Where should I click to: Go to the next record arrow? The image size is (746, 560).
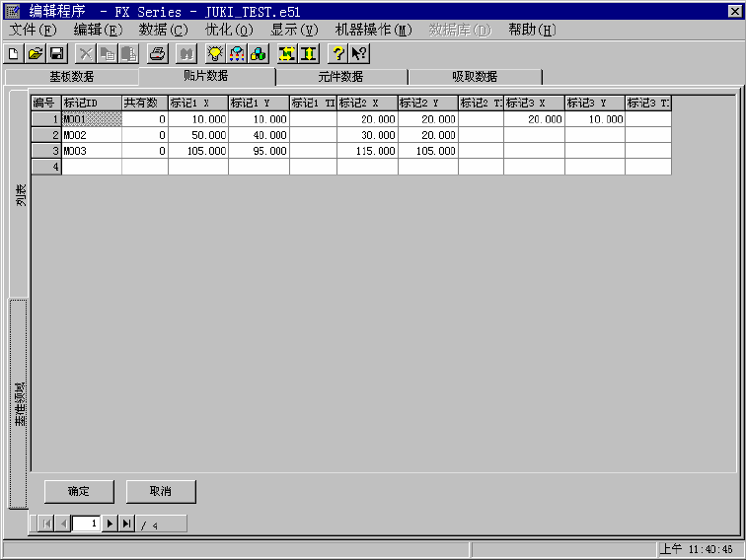[110, 524]
